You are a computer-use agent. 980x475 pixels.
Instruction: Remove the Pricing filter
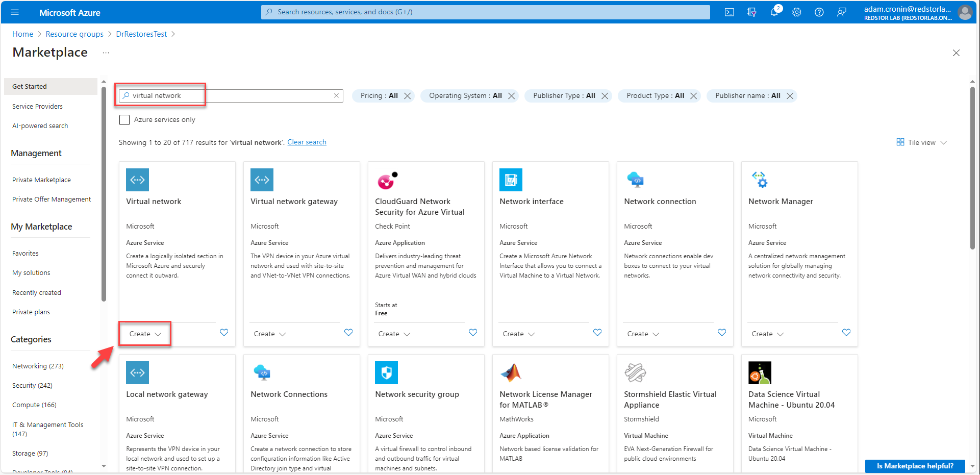(x=407, y=96)
